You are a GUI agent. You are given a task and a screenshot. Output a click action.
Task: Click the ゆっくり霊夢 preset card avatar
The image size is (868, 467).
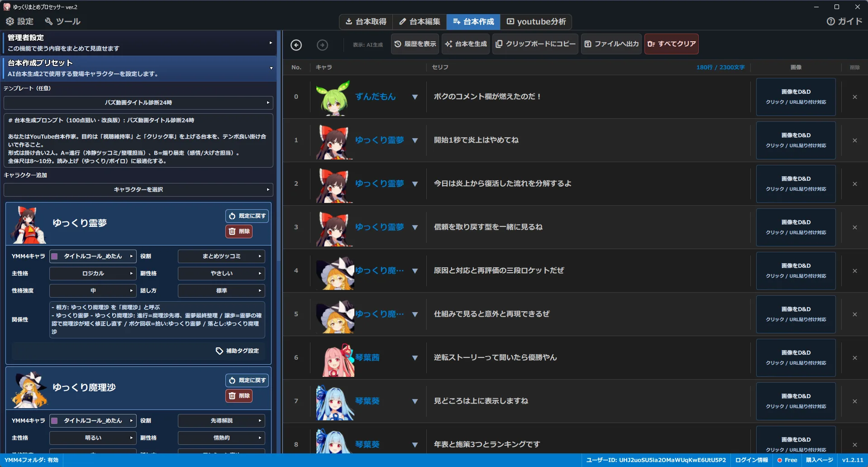pos(28,225)
